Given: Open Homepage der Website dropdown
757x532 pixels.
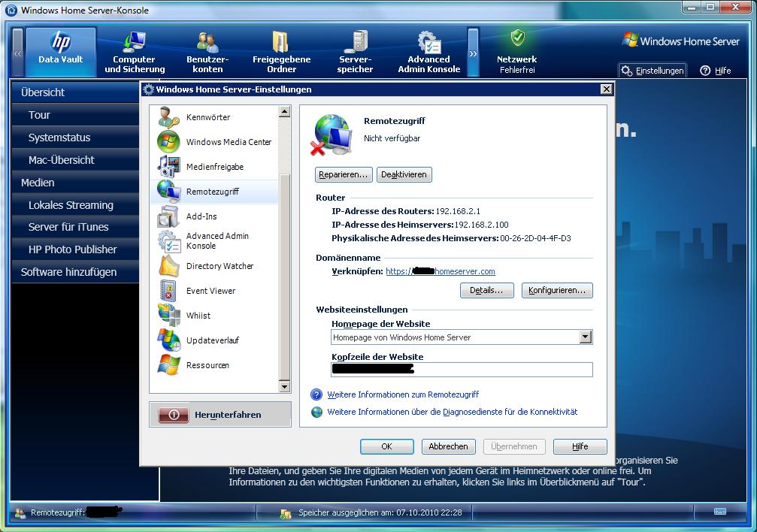Looking at the screenshot, I should coord(585,337).
